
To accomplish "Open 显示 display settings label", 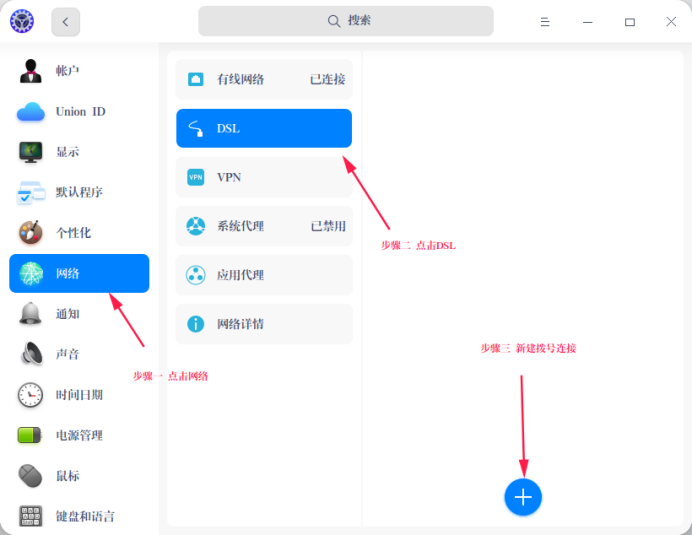I will (68, 152).
